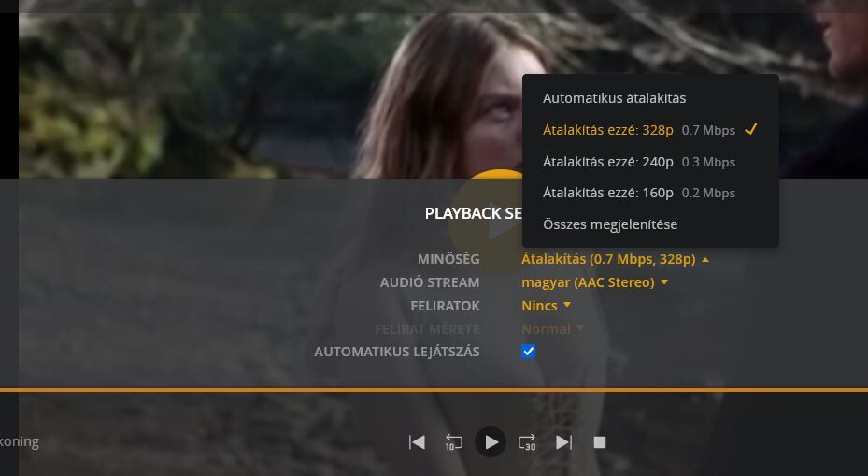Stop playback with the square stop icon
868x476 pixels.
600,442
